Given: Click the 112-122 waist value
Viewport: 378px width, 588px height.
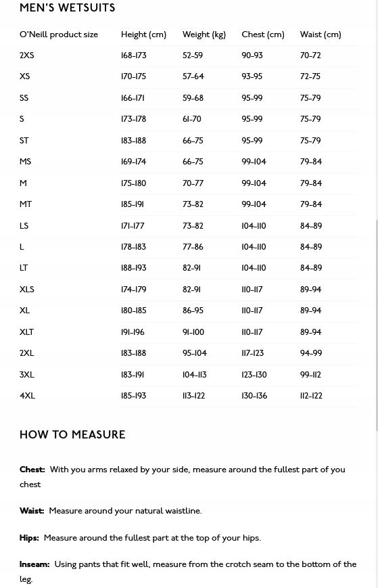Looking at the screenshot, I should pos(311,396).
